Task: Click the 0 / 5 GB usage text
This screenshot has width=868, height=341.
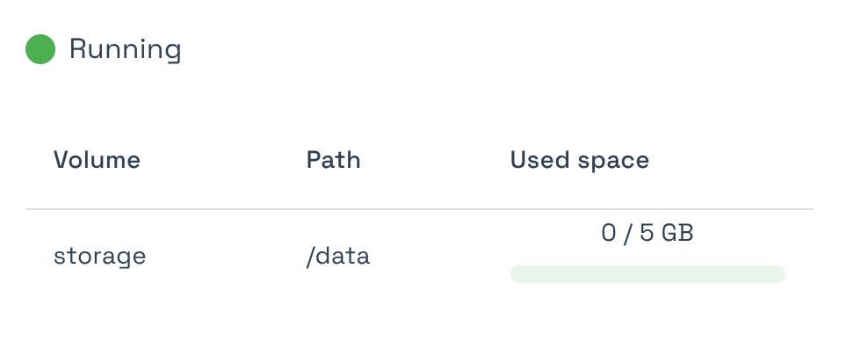Action: (x=647, y=233)
